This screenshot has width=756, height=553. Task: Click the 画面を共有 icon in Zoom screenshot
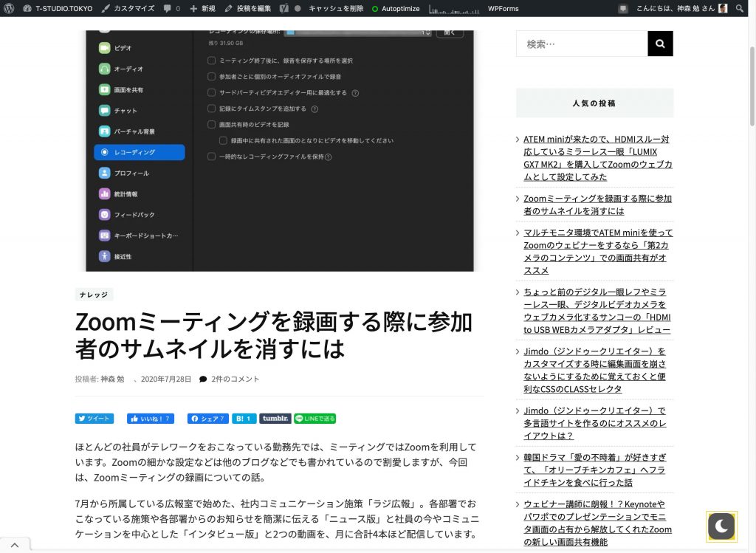coord(105,89)
